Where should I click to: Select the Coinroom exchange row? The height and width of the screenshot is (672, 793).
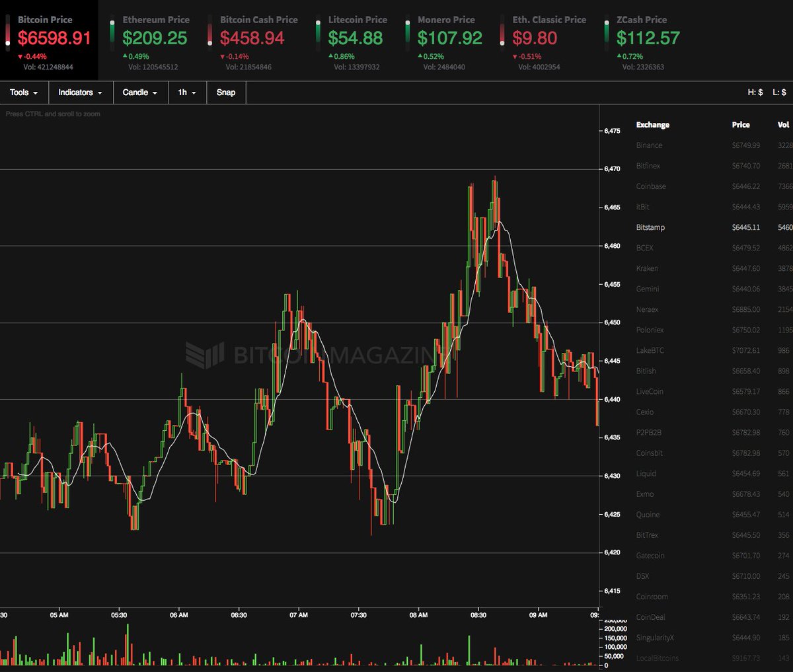pyautogui.click(x=714, y=597)
